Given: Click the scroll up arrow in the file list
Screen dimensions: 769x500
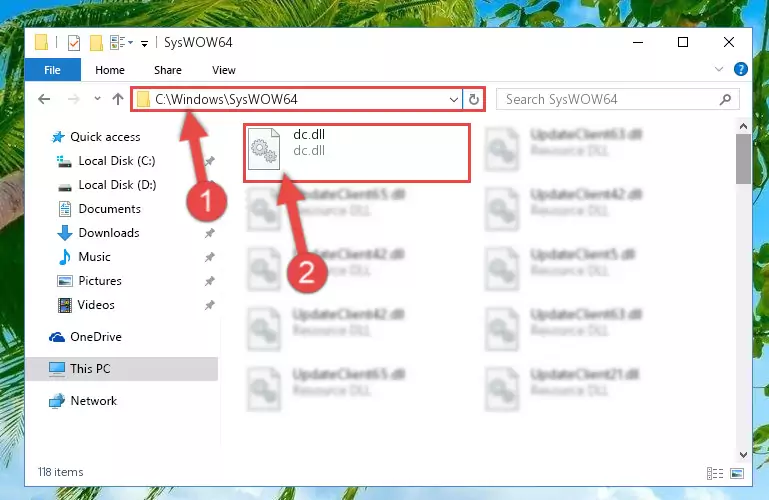Looking at the screenshot, I should point(743,126).
